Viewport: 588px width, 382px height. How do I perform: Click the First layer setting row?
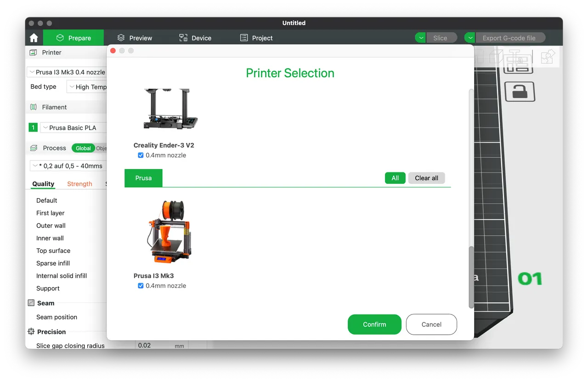[x=51, y=213]
